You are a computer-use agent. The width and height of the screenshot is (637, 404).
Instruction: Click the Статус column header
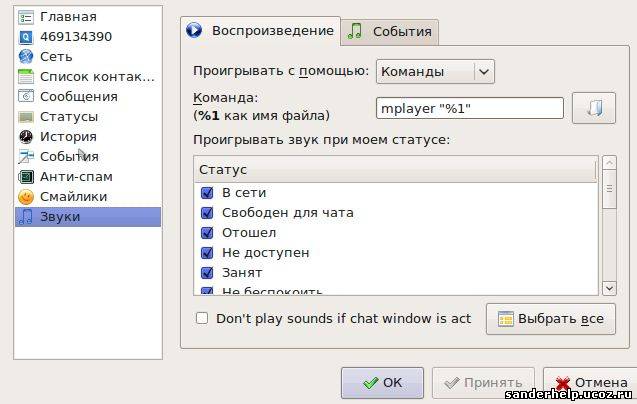click(395, 170)
